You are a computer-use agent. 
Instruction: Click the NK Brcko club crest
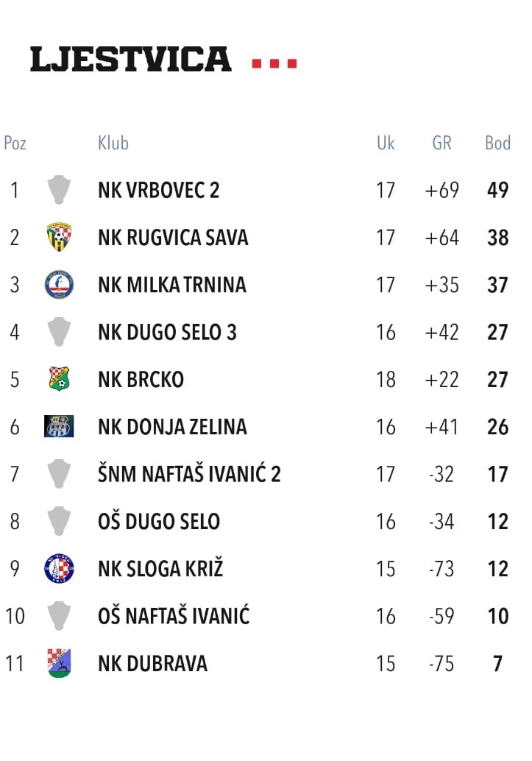tap(59, 379)
